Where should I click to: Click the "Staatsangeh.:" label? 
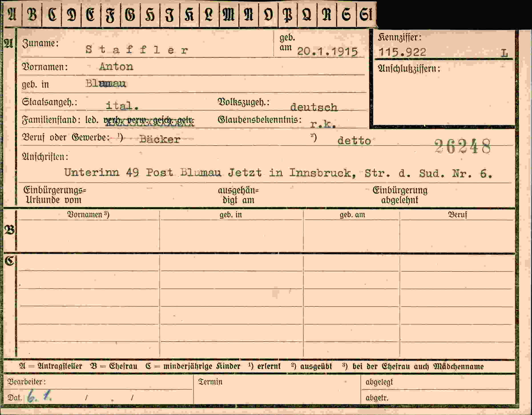click(50, 102)
